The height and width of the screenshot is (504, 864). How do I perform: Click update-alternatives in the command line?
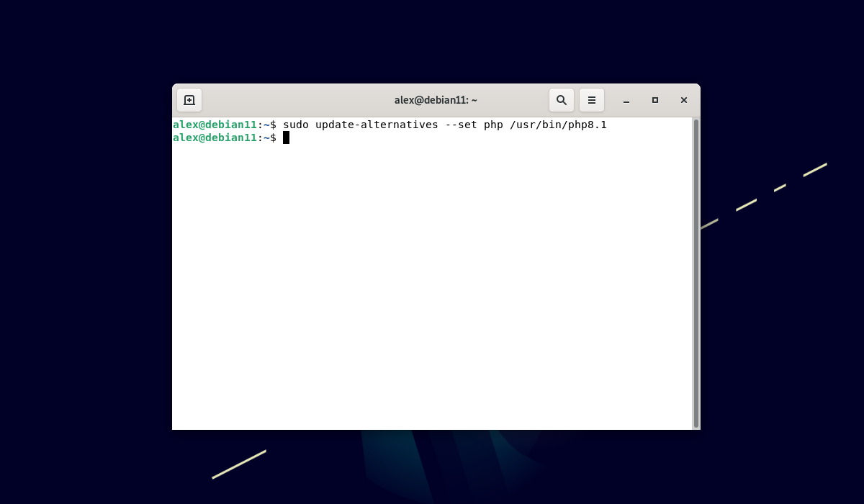(x=377, y=125)
